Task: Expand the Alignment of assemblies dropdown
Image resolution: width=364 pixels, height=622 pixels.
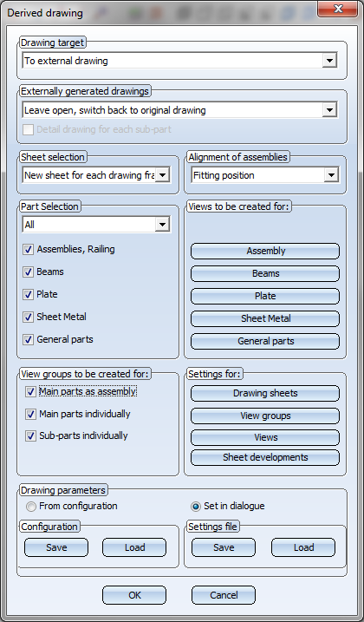Action: tap(265, 175)
